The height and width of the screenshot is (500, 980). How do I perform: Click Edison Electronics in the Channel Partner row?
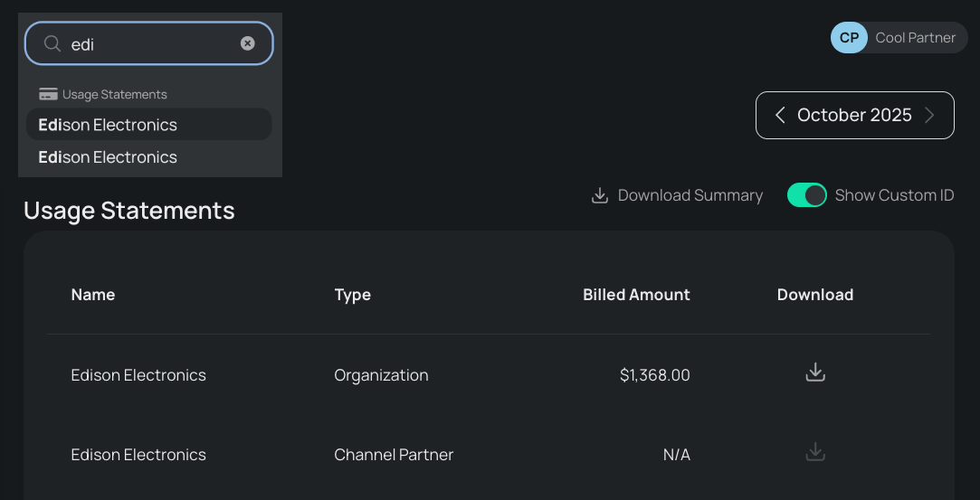(x=138, y=455)
